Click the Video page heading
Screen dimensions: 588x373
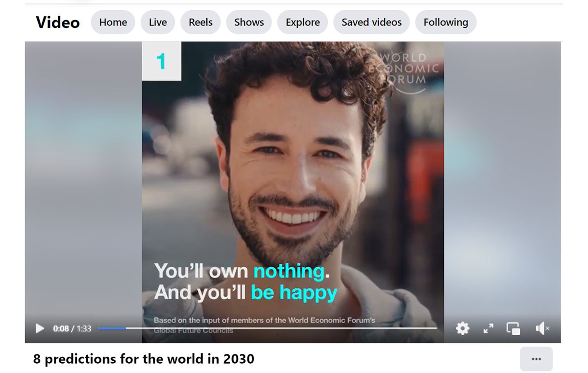[58, 22]
